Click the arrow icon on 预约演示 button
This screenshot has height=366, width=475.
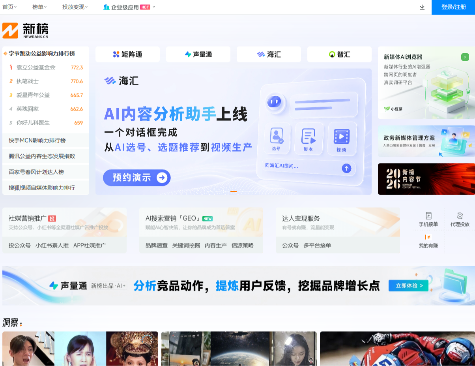(162, 177)
